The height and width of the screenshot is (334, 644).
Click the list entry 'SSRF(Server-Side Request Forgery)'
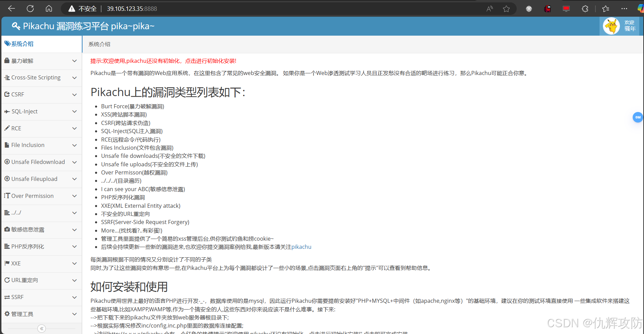[145, 222]
